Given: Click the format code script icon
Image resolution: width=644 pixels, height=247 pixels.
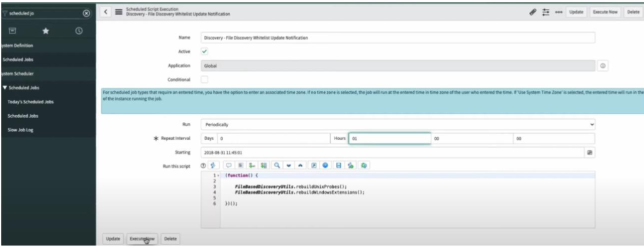Looking at the screenshot, I should point(241,165).
